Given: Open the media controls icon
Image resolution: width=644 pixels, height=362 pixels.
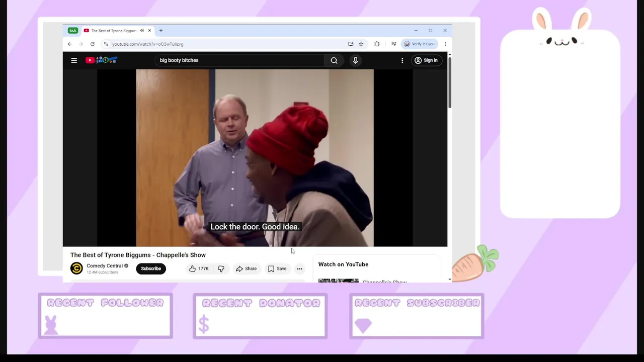Looking at the screenshot, I should point(393,44).
